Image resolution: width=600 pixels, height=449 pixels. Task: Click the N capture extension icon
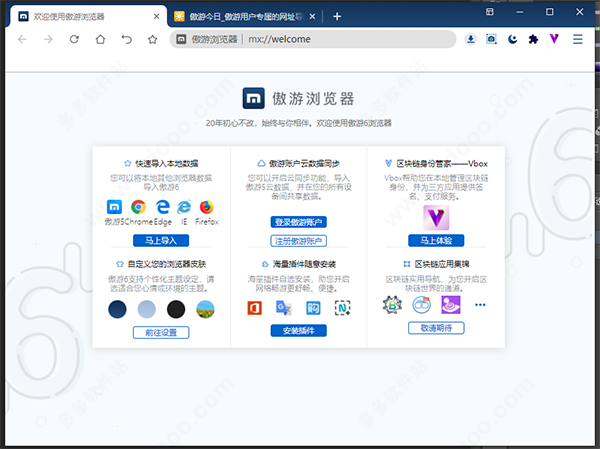(x=342, y=308)
